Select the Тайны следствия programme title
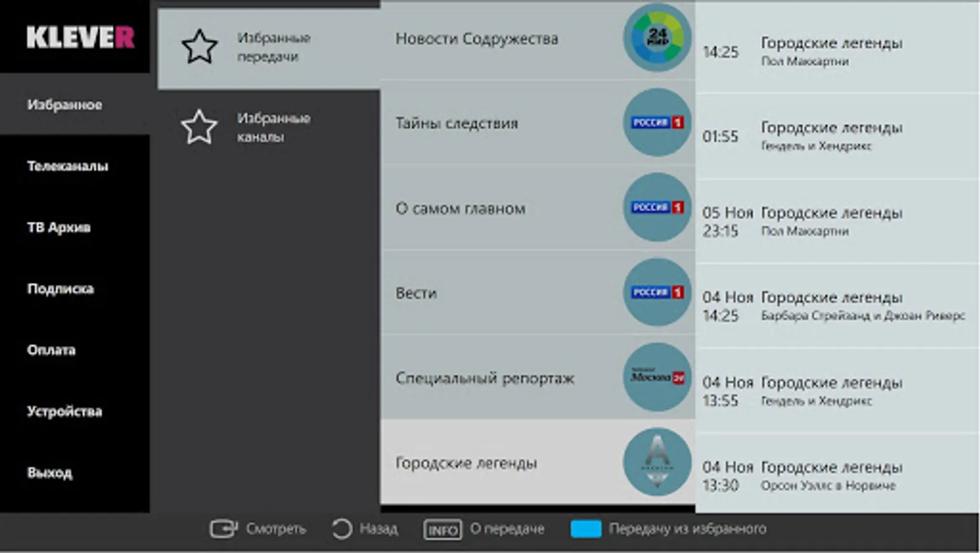Screen dimensions: 980x553 click(456, 124)
